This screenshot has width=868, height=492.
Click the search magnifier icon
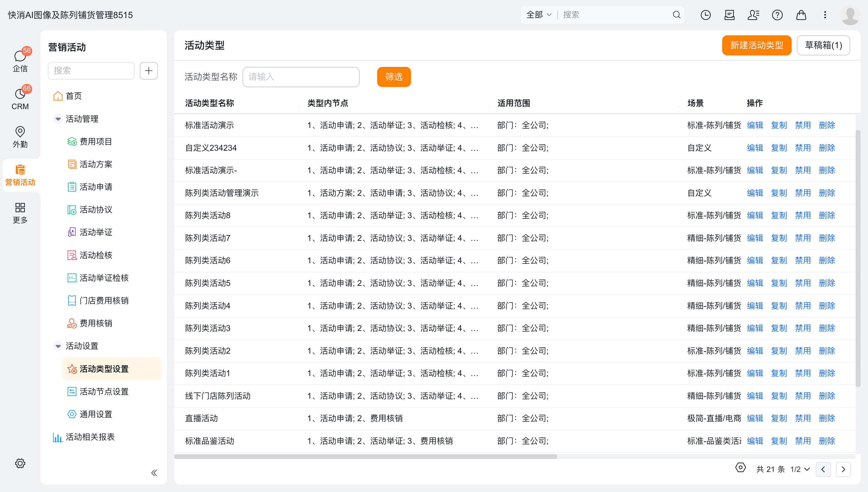point(677,15)
